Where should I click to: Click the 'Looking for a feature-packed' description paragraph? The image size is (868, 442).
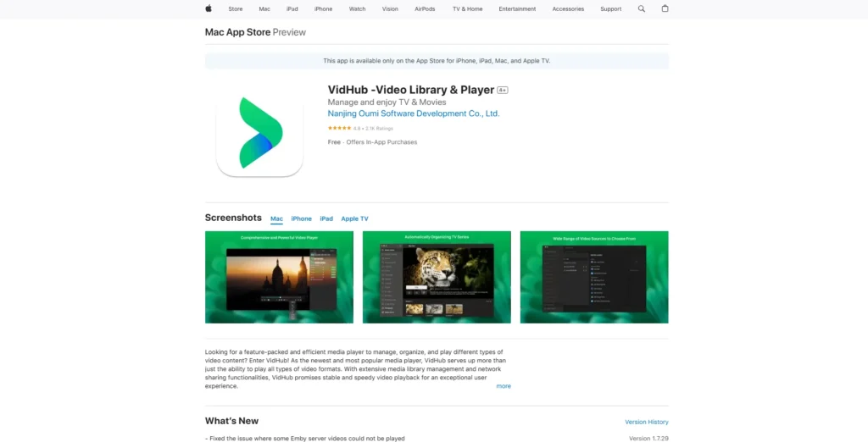click(x=355, y=369)
